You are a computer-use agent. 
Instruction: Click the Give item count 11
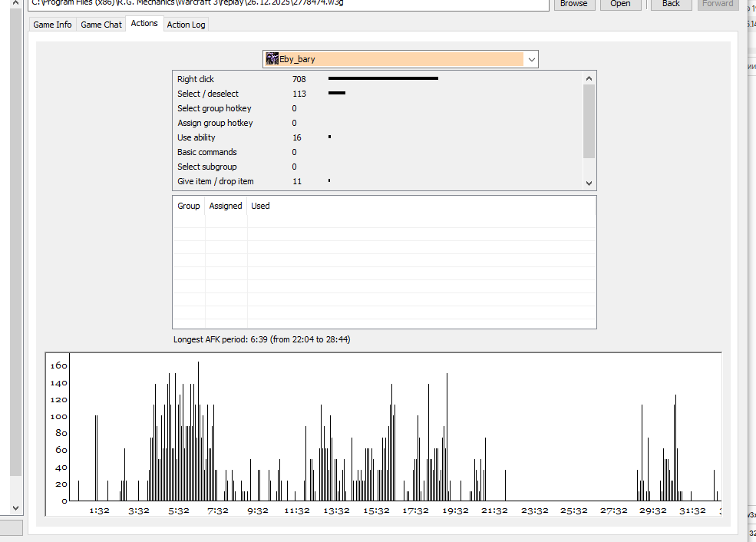click(296, 181)
